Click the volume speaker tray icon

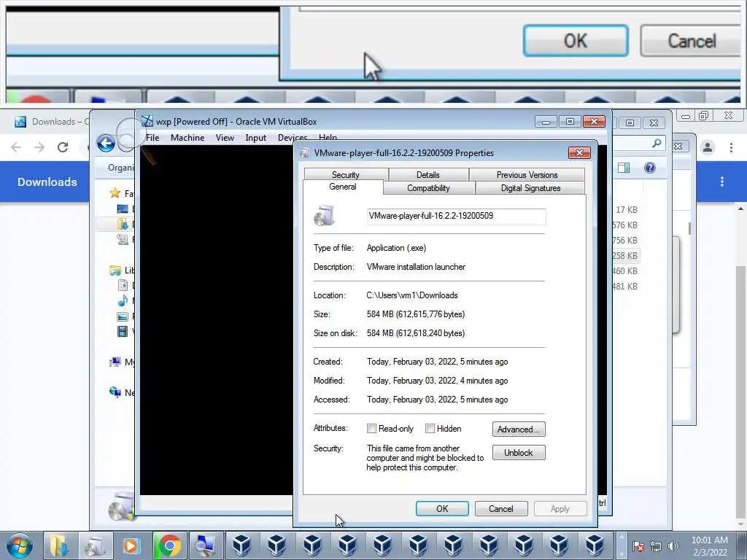(673, 546)
